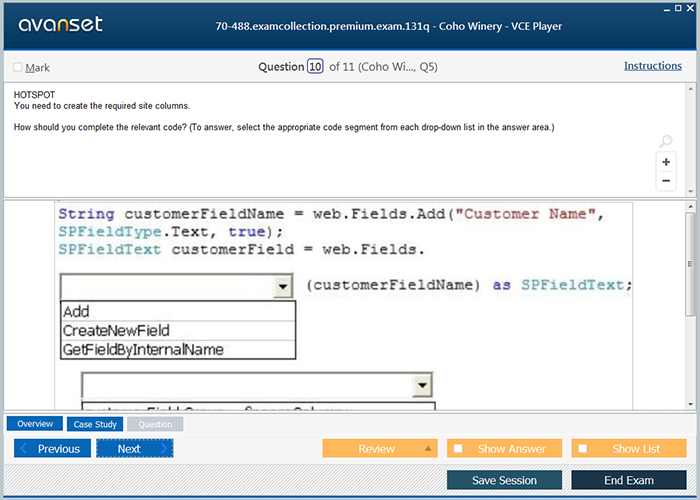Click the window title text

pos(388,26)
